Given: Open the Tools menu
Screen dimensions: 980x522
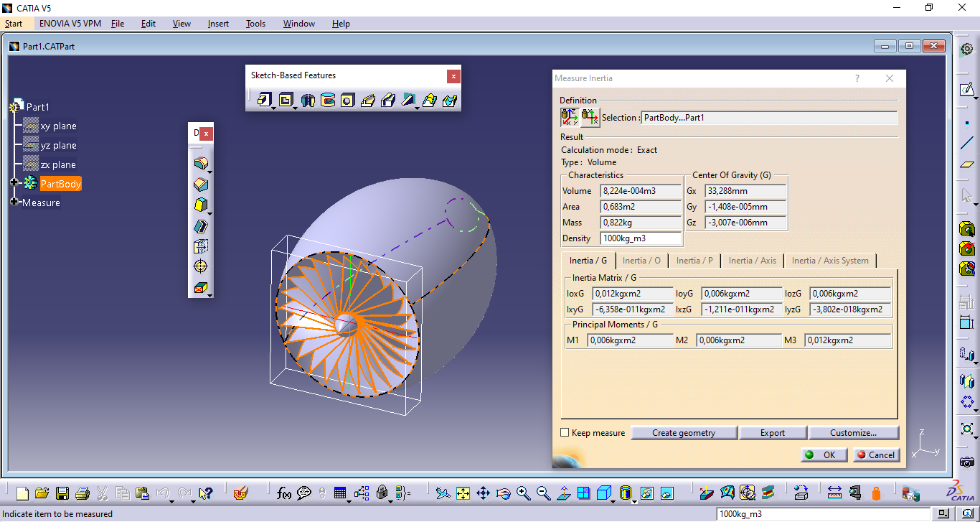Looking at the screenshot, I should click(255, 24).
